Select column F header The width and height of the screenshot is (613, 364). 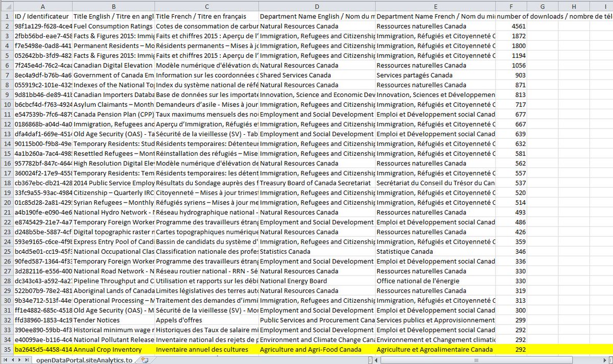[x=511, y=5]
